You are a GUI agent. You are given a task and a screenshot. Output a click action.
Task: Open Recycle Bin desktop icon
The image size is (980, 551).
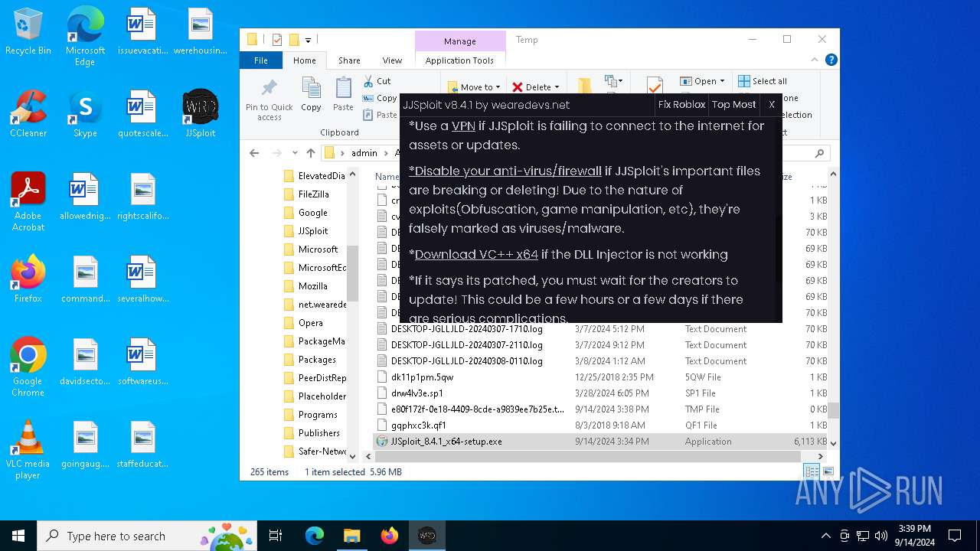tap(28, 33)
